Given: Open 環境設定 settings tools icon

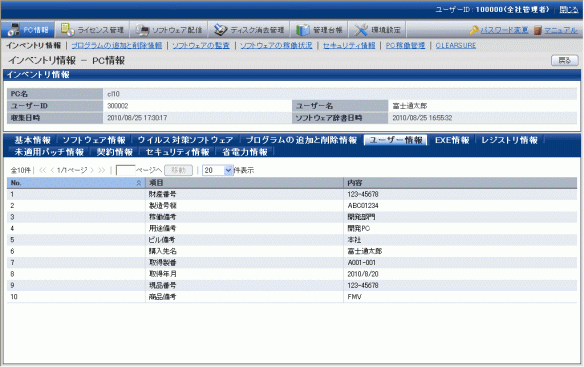Looking at the screenshot, I should tap(361, 30).
